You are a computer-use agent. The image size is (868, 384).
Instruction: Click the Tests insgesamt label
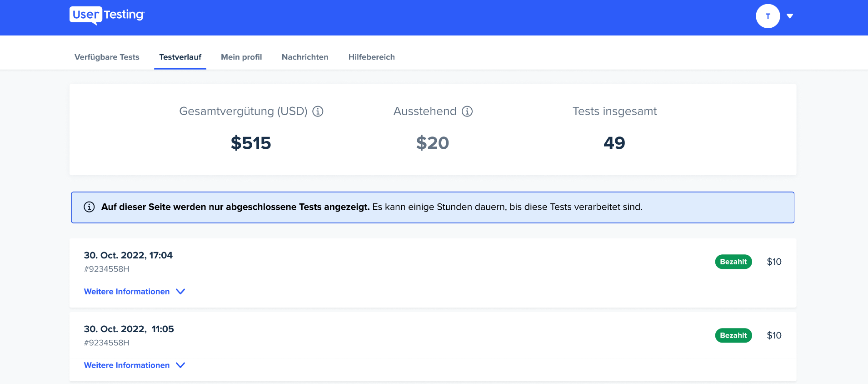614,111
